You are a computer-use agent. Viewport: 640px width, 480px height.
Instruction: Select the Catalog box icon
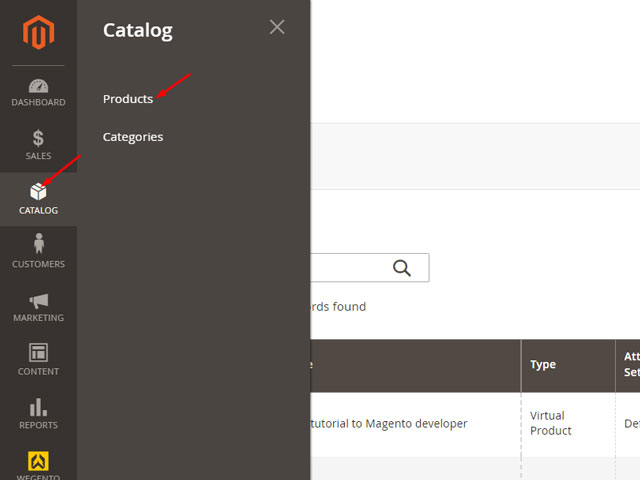[38, 192]
